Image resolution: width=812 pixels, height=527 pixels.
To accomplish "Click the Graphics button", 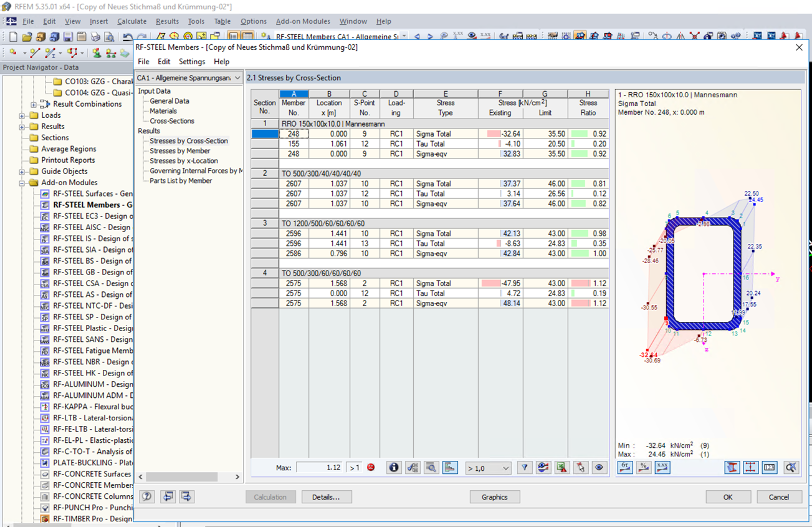I will 495,497.
